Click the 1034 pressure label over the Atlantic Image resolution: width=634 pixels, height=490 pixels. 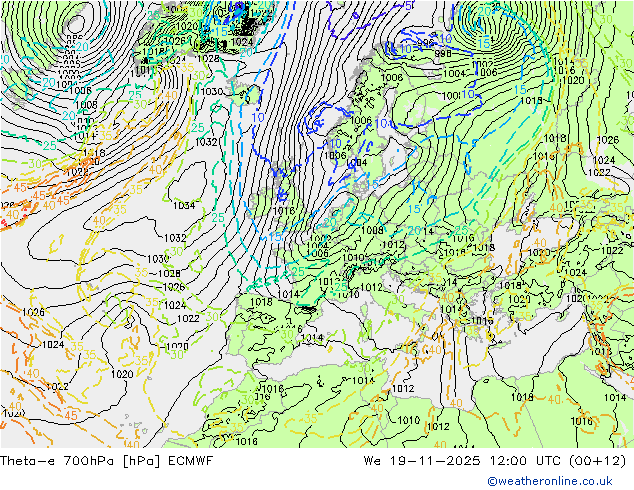pos(184,205)
